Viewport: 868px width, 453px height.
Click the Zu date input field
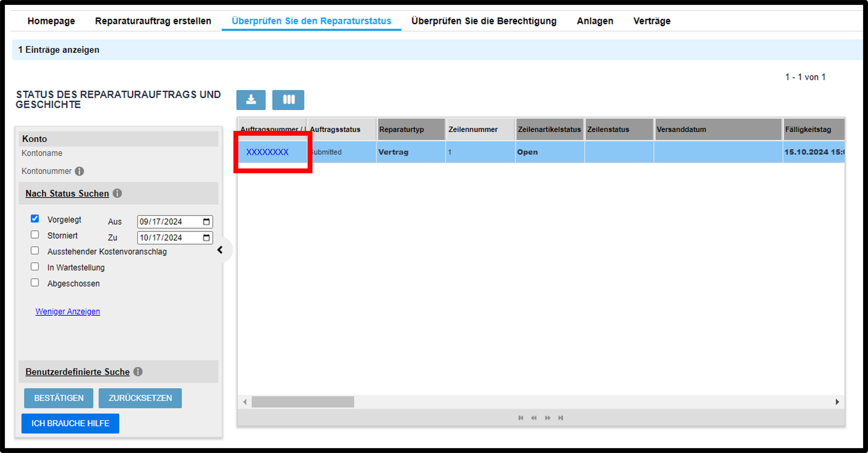175,238
